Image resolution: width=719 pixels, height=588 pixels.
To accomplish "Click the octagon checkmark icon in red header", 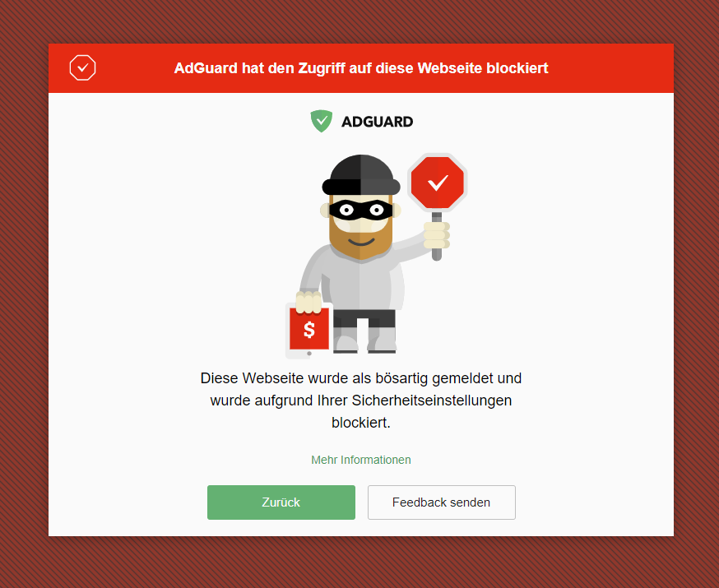I will click(82, 67).
